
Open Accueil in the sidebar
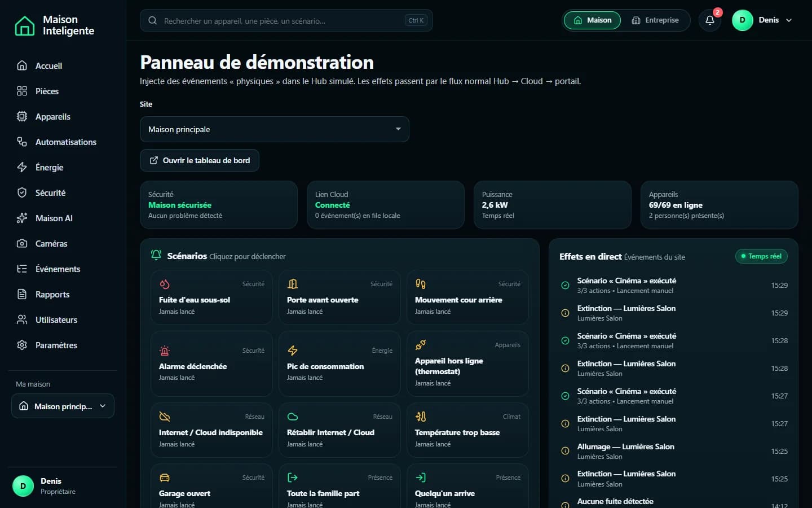tap(63, 65)
